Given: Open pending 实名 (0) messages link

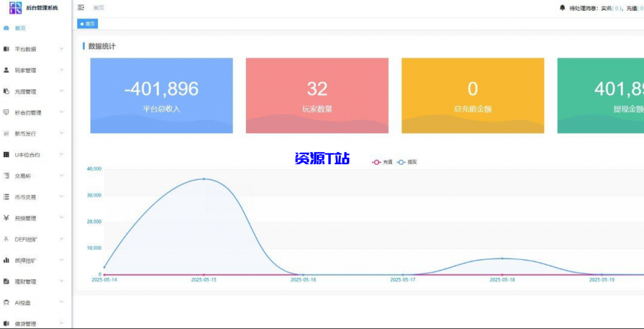Looking at the screenshot, I should tap(611, 8).
